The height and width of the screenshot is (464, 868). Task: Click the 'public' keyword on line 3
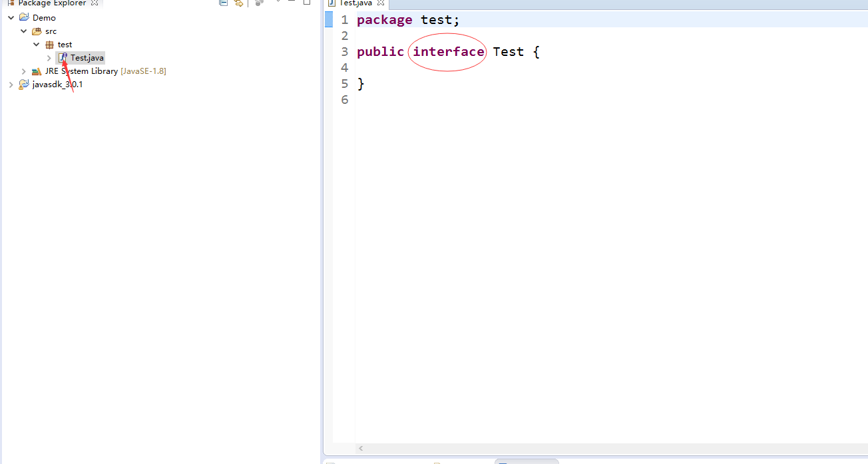[380, 52]
